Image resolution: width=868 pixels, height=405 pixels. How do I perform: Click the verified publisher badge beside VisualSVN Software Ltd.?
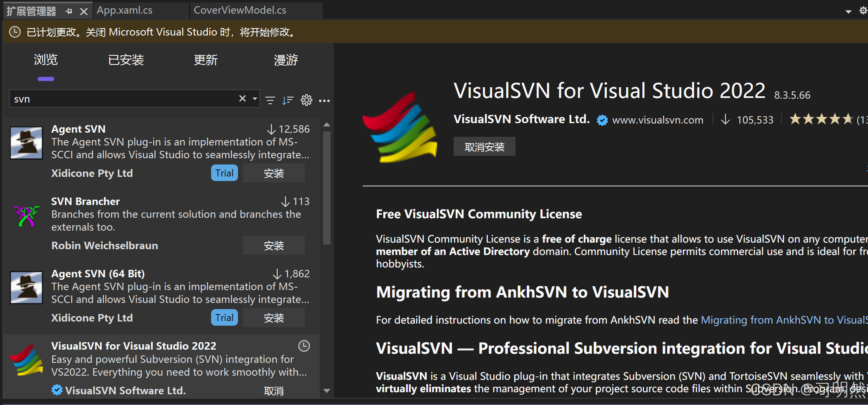tap(602, 120)
